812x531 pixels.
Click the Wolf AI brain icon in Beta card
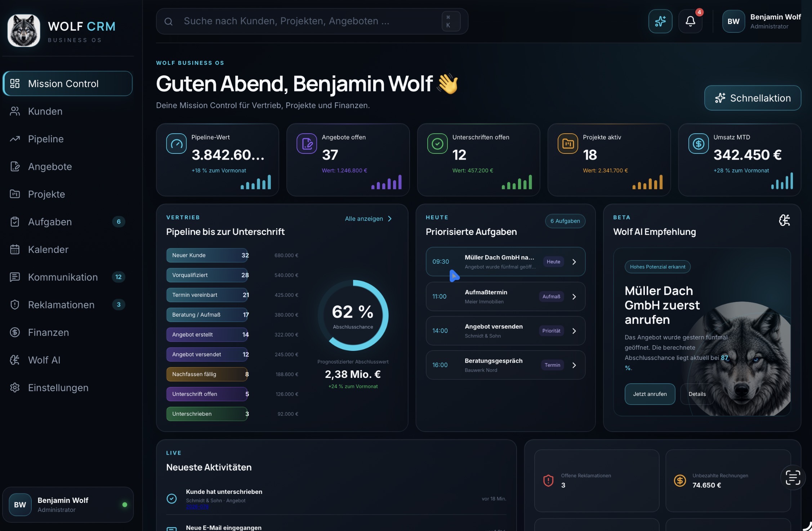784,220
